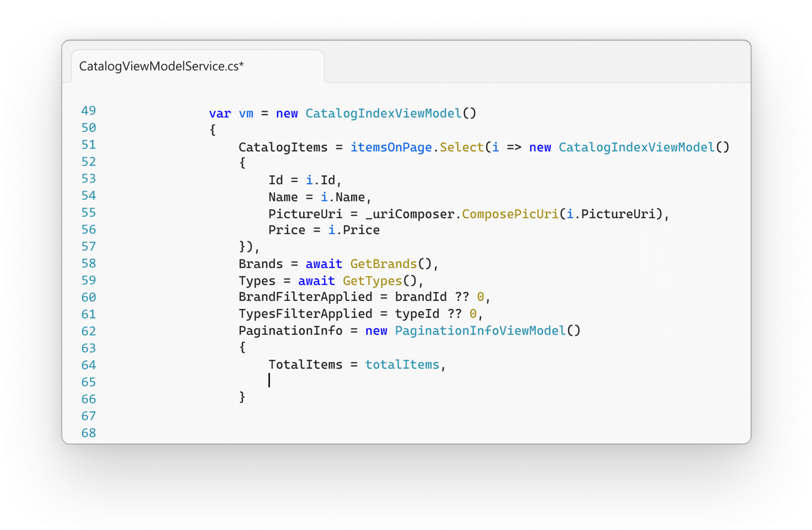Click line number 57 in gutter

pyautogui.click(x=88, y=246)
